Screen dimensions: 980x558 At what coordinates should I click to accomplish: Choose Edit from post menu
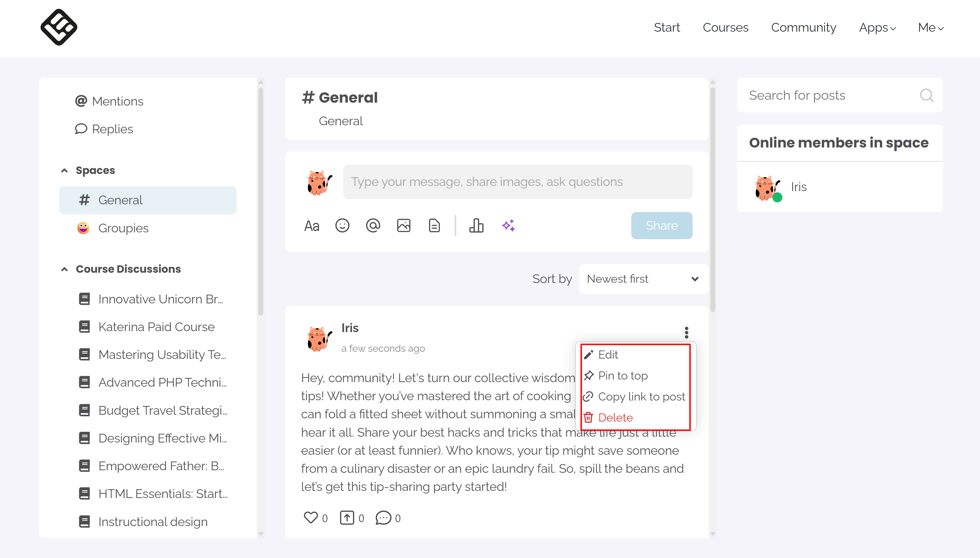pos(608,355)
